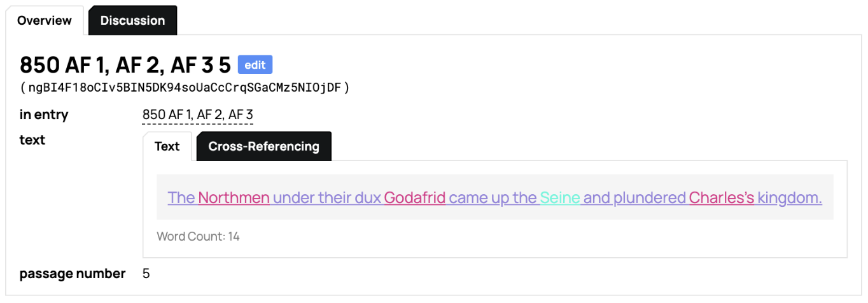Image resolution: width=868 pixels, height=303 pixels.
Task: Click the "in entry" field label
Action: tap(44, 115)
